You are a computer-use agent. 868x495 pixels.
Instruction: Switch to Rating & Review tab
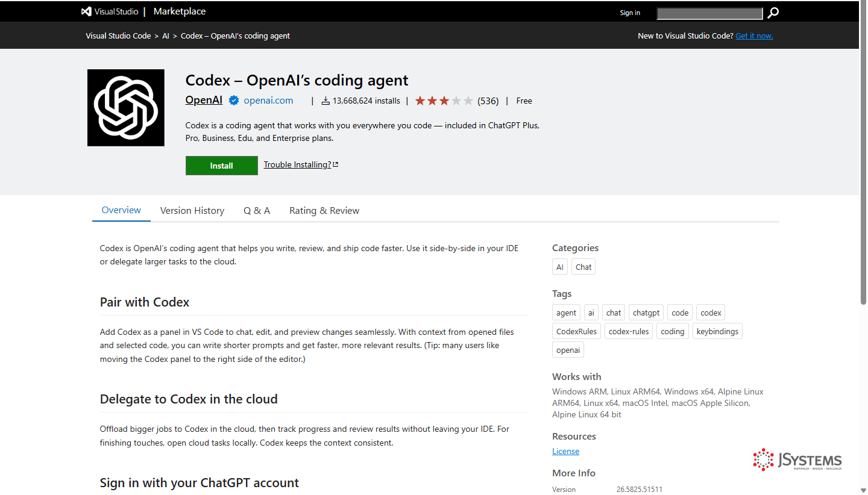point(324,211)
